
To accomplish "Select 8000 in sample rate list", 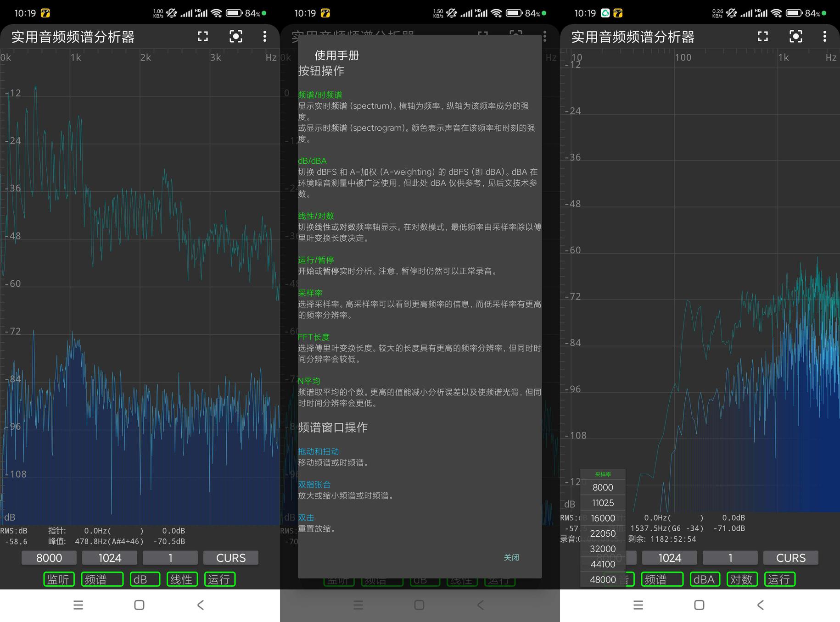I will (x=603, y=487).
